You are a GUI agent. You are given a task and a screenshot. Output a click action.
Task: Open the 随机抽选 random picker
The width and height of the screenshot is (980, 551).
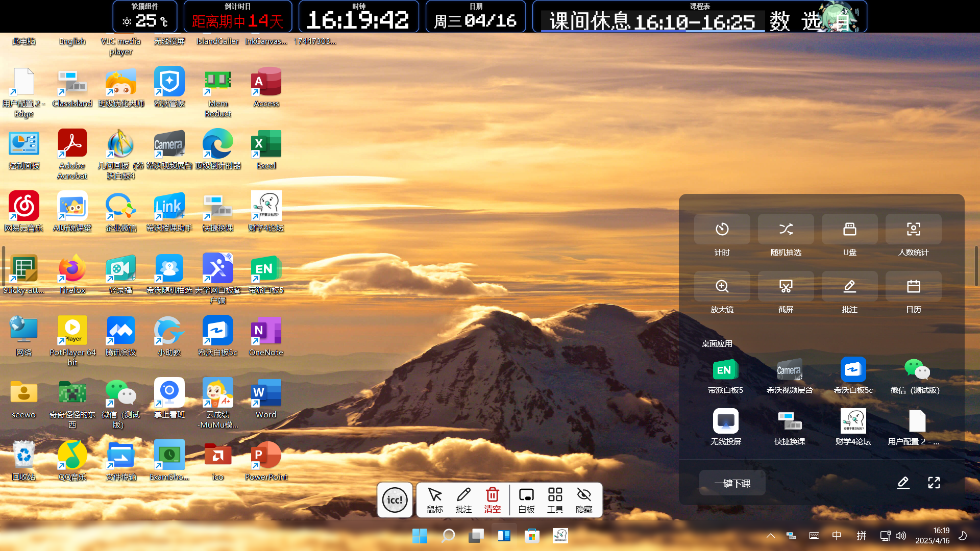786,230
